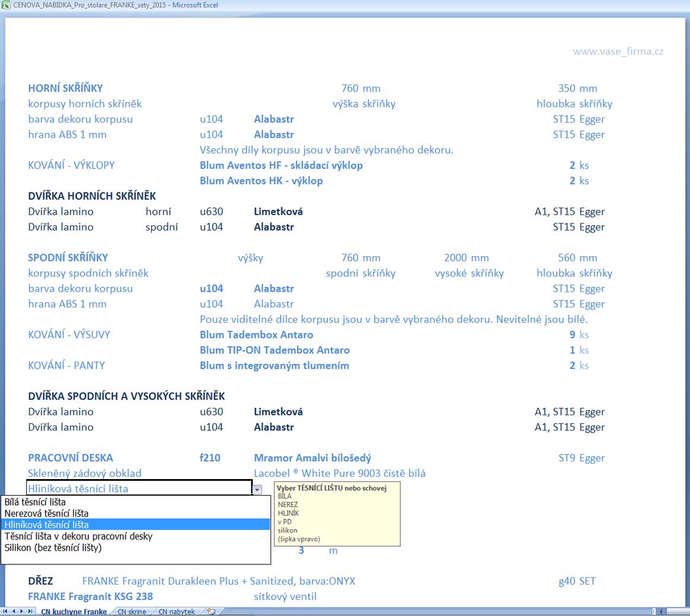690x616 pixels.
Task: Switch to 'CN kuchyne Franke' sheet tab
Action: tap(74, 612)
